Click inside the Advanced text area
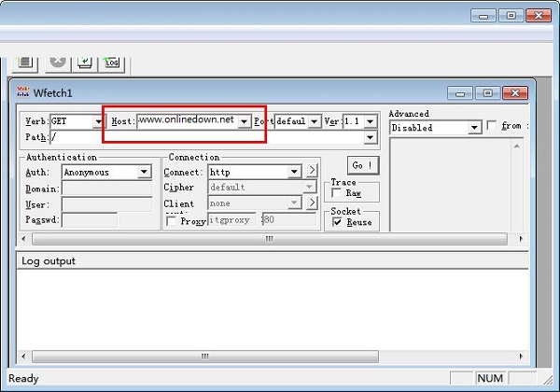This screenshot has width=560, height=392. tap(450, 185)
